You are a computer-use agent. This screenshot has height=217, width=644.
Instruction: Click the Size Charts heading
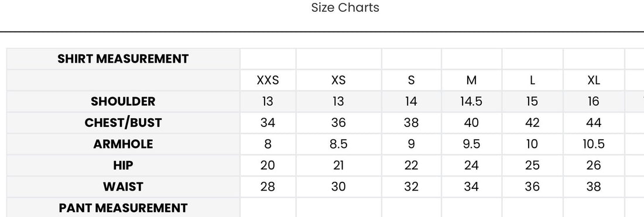(345, 8)
